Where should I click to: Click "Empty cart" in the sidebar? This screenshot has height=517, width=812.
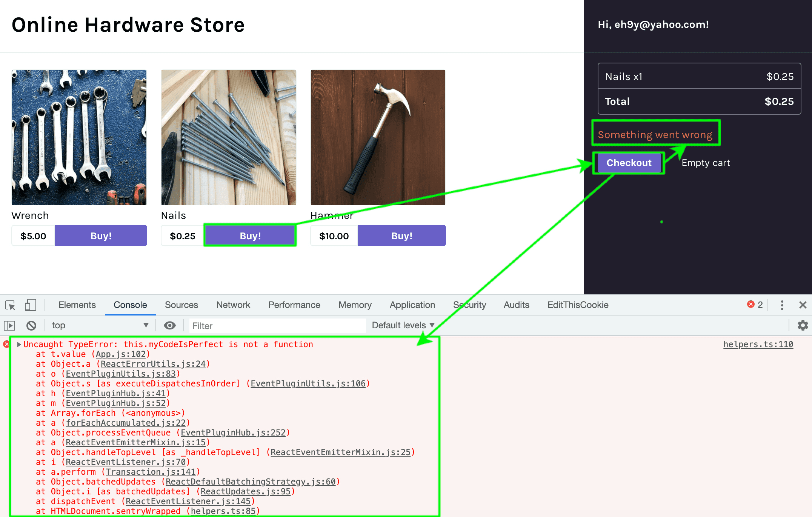click(706, 163)
